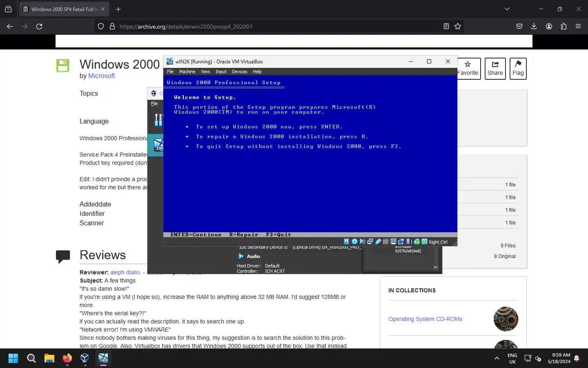588x368 pixels.
Task: Open reviewer aleph diallo link
Action: 125,272
